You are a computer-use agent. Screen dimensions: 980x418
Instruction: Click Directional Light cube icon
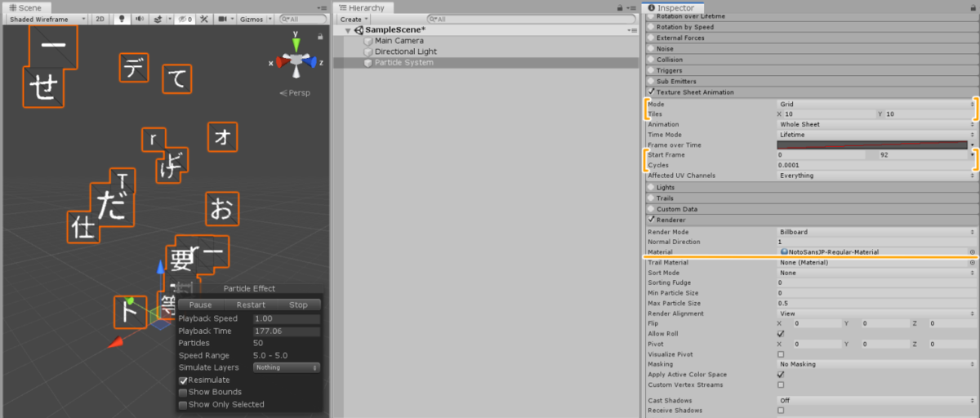click(368, 51)
